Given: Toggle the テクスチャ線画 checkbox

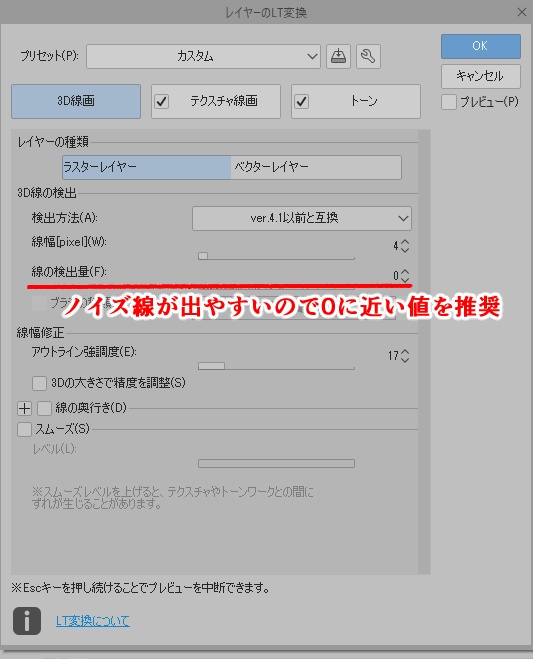Looking at the screenshot, I should [x=162, y=101].
